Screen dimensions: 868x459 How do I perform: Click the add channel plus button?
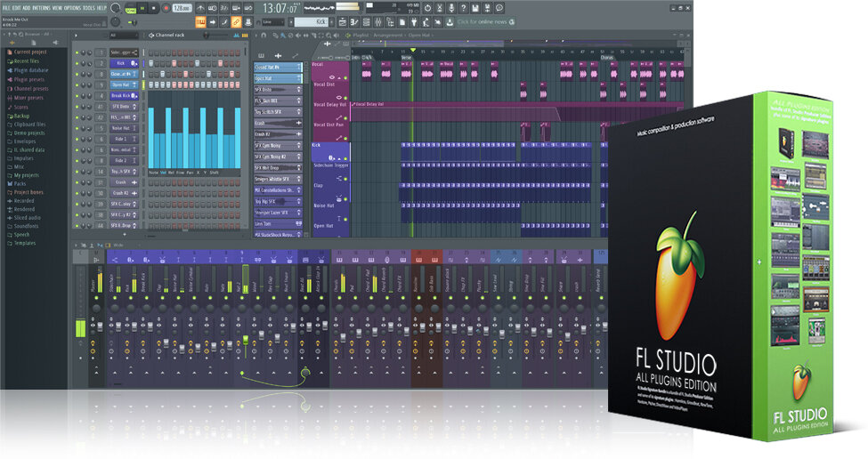point(124,235)
